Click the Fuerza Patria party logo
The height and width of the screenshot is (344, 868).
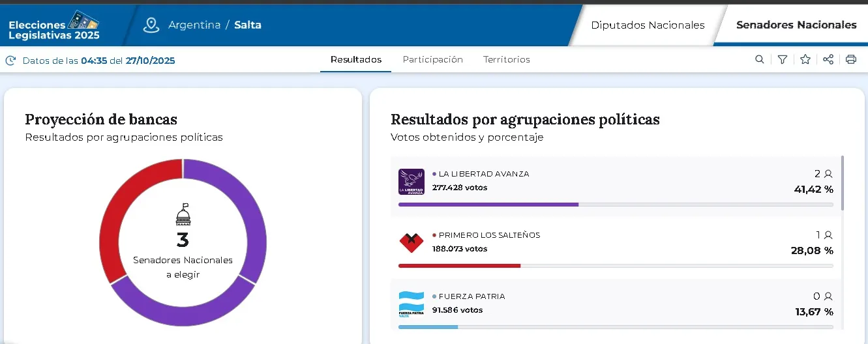pyautogui.click(x=412, y=304)
